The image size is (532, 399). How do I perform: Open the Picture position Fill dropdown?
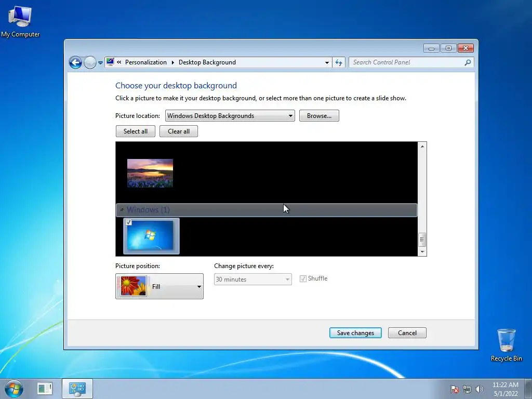(159, 286)
